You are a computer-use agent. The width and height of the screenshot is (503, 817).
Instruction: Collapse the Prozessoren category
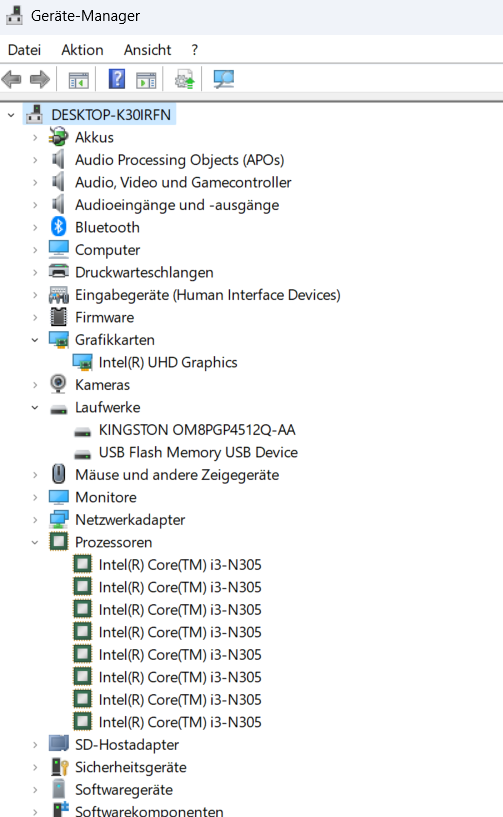pyautogui.click(x=35, y=542)
